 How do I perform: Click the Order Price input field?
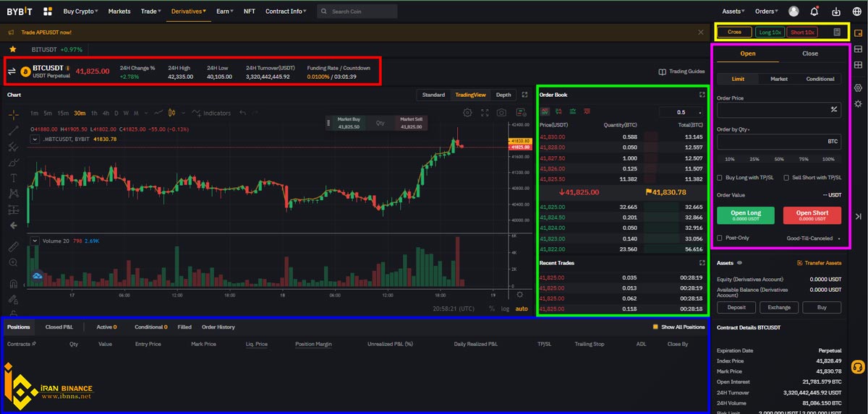(778, 110)
